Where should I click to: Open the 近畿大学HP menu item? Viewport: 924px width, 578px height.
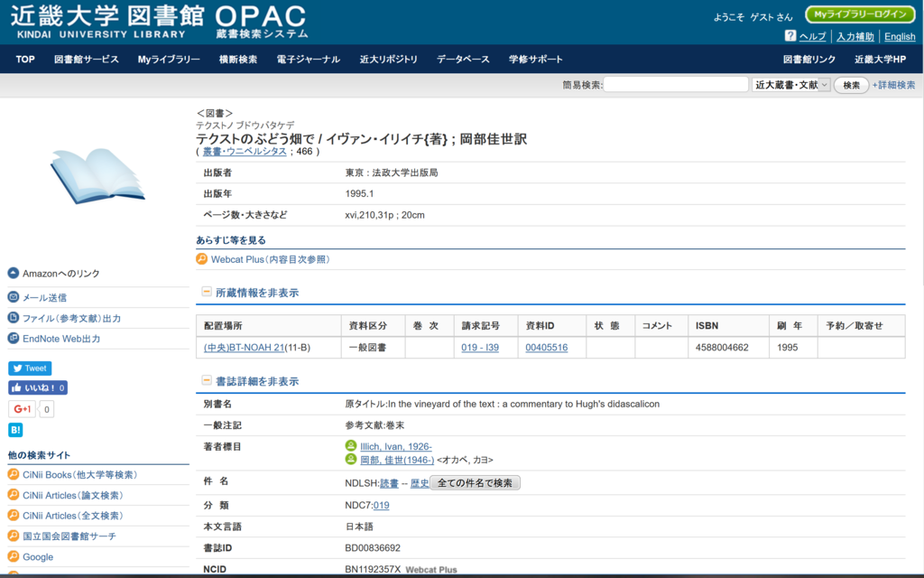point(881,59)
